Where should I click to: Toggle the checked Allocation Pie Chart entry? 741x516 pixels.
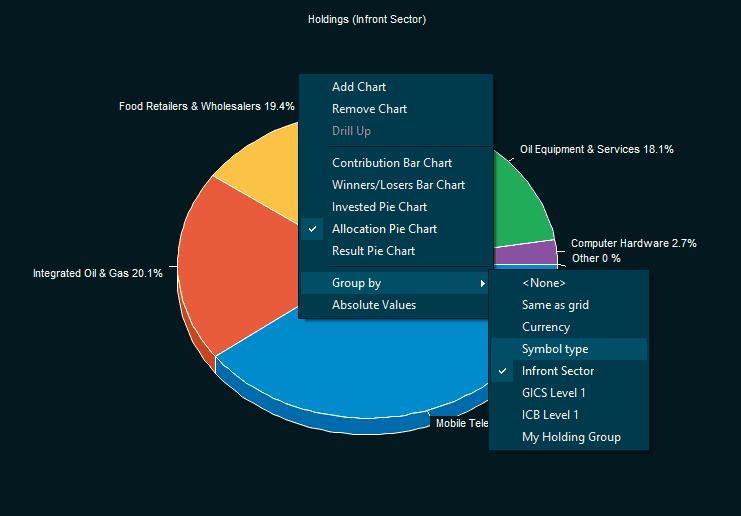pos(396,229)
